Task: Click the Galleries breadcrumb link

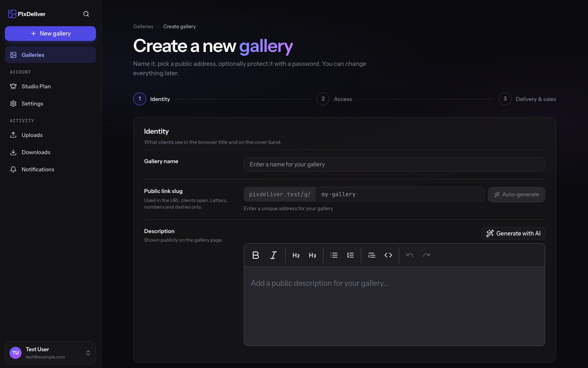Action: click(x=143, y=27)
